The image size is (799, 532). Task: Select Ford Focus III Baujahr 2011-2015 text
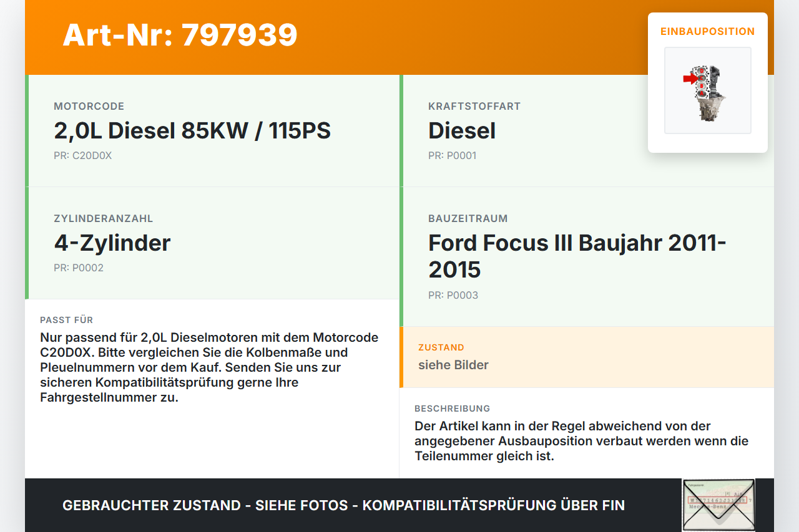[577, 256]
